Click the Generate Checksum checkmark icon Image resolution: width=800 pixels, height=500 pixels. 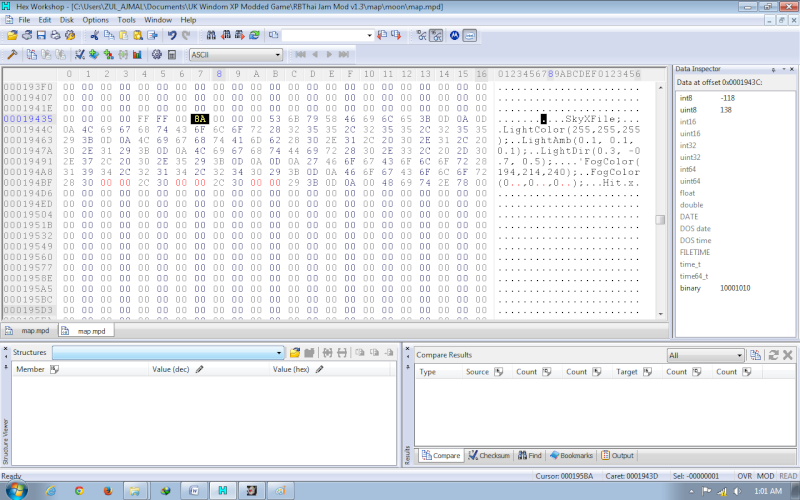pos(80,55)
